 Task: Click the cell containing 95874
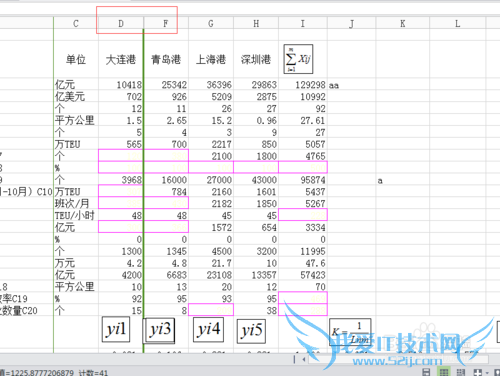(303, 180)
